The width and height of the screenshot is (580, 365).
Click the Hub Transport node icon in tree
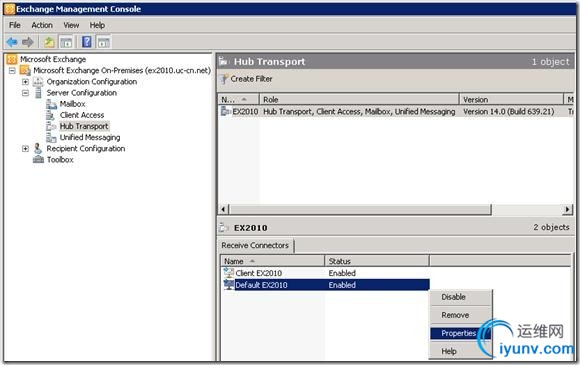[x=51, y=126]
